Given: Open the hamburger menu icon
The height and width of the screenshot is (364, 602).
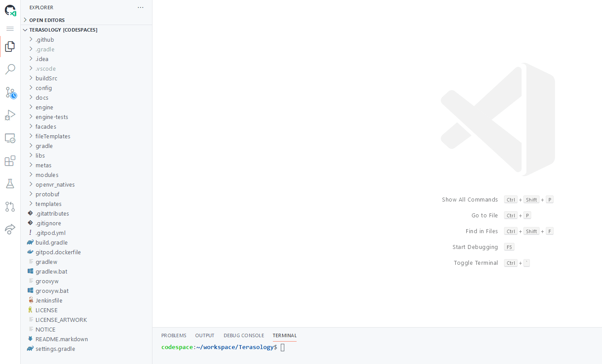Looking at the screenshot, I should (10, 29).
